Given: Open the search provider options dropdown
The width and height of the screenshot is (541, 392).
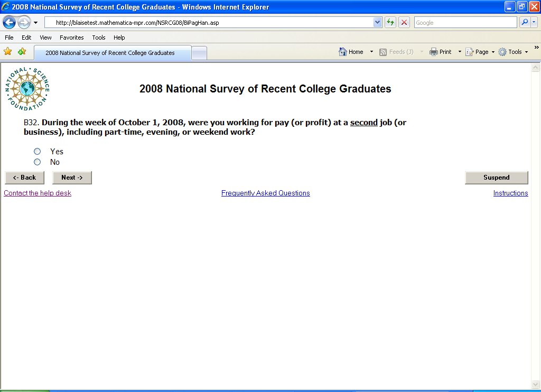Looking at the screenshot, I should [534, 22].
